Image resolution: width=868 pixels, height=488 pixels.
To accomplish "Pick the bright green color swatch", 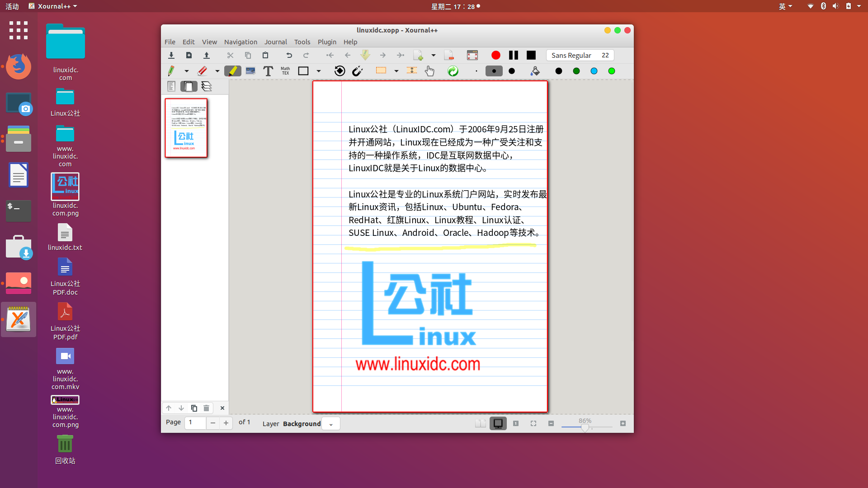I will pyautogui.click(x=612, y=71).
